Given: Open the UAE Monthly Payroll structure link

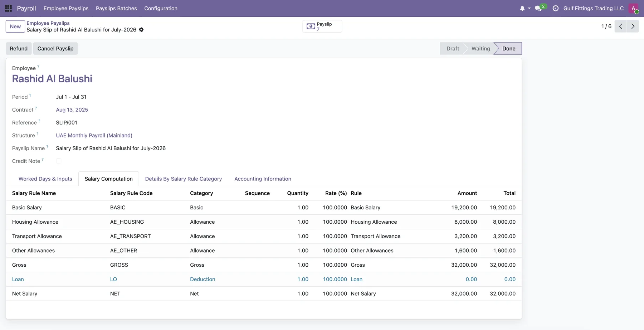Looking at the screenshot, I should 94,135.
